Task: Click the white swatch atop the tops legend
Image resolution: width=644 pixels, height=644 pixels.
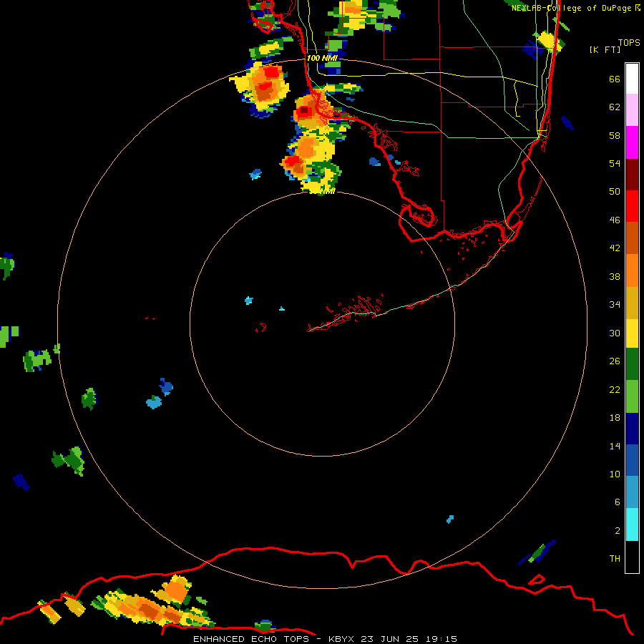Action: click(632, 79)
